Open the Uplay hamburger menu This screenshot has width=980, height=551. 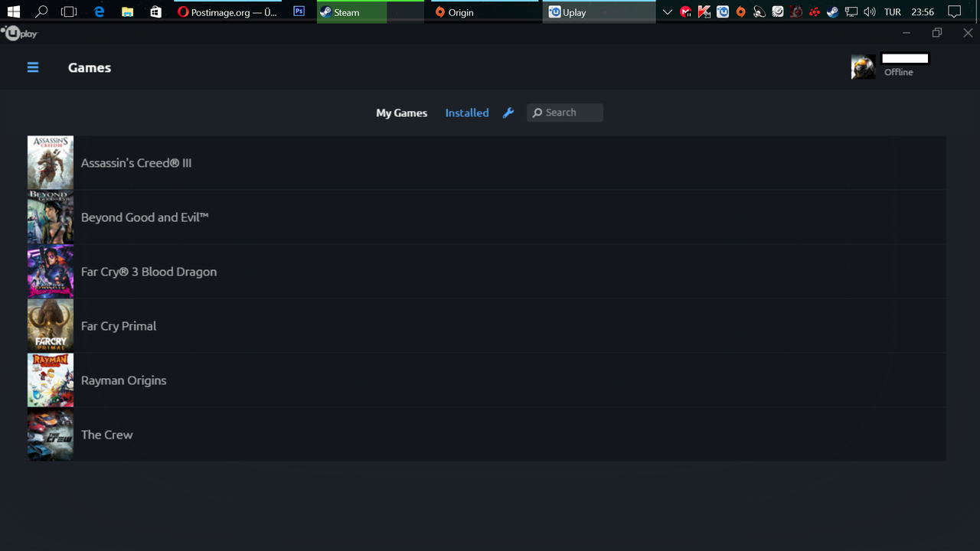coord(33,67)
